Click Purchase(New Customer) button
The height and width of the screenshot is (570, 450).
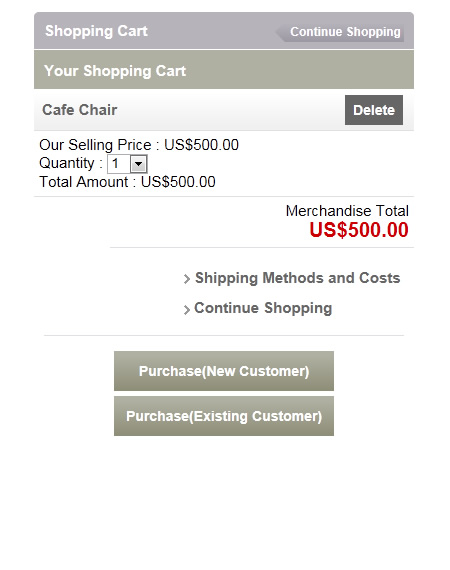click(224, 371)
